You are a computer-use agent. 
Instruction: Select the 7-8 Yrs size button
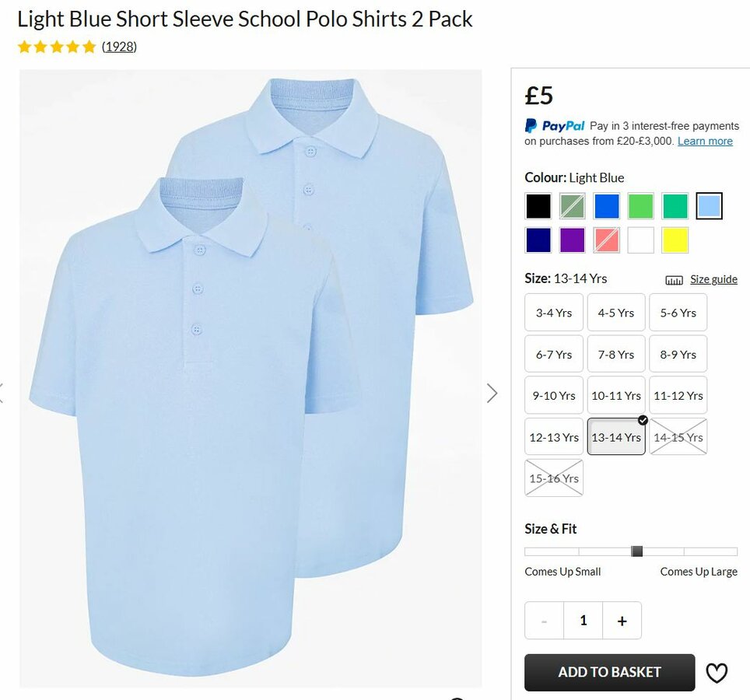click(x=616, y=355)
